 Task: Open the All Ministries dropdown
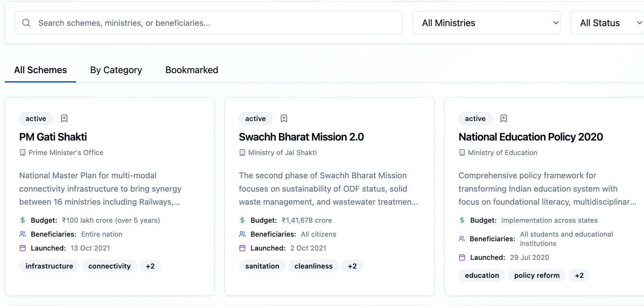click(486, 23)
